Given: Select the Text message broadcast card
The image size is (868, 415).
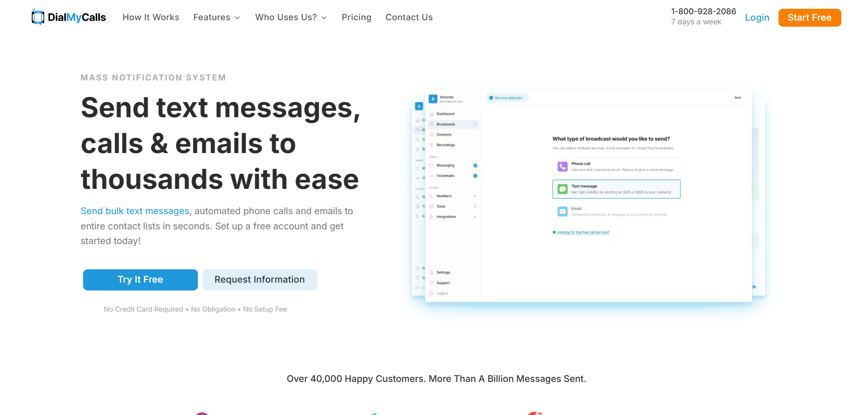Looking at the screenshot, I should (x=616, y=189).
